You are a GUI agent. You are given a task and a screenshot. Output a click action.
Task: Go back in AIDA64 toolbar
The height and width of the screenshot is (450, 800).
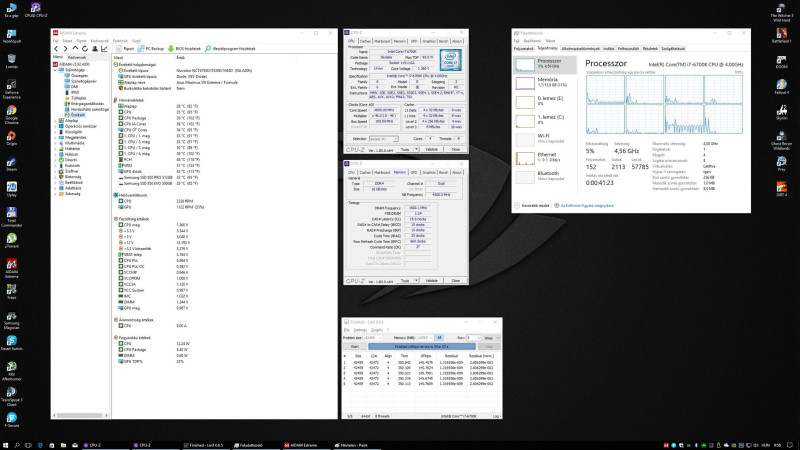point(56,48)
